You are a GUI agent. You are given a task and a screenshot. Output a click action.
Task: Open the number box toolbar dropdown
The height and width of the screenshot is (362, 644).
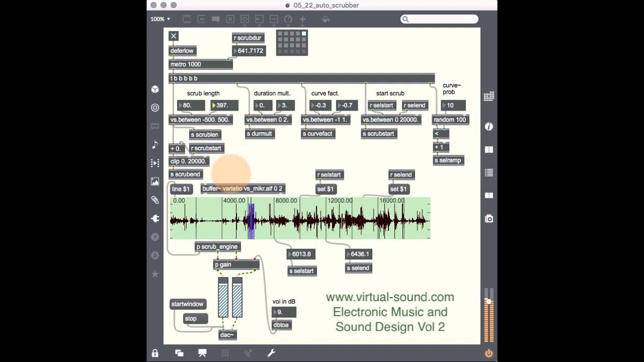(259, 19)
